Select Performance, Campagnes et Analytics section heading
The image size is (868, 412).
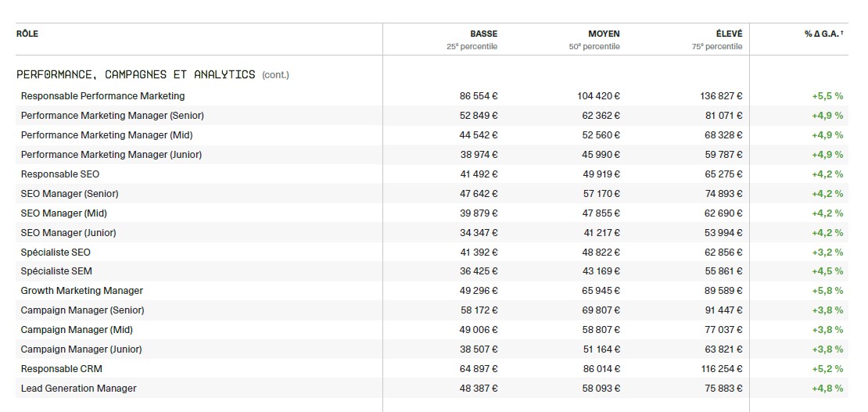click(136, 74)
